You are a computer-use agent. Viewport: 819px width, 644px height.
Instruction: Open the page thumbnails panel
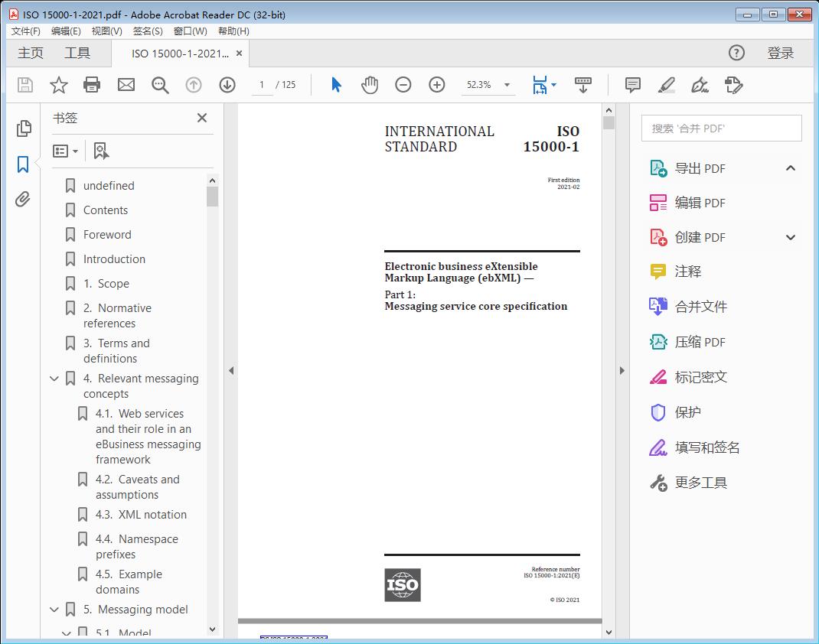(x=22, y=128)
